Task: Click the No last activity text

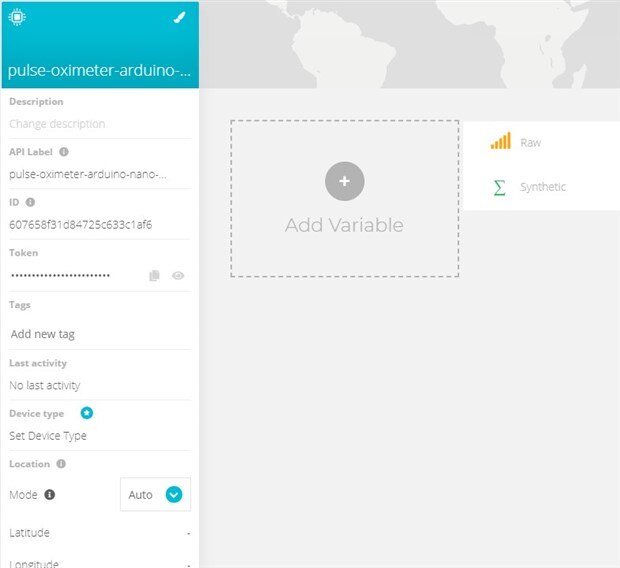Action: (x=45, y=385)
